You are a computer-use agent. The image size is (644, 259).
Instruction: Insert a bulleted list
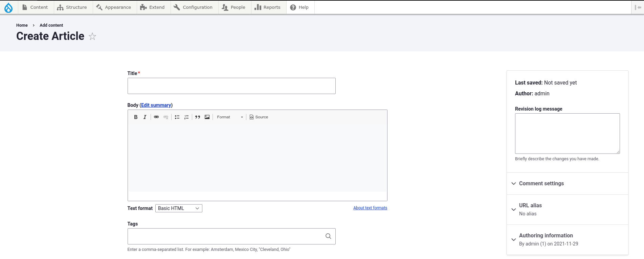[x=177, y=117]
